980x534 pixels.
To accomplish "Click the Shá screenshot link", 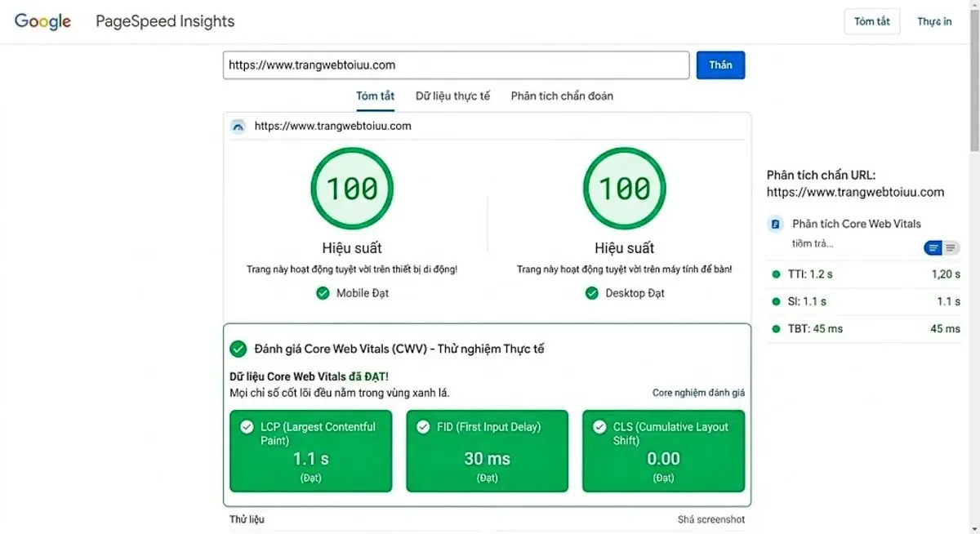I will click(x=710, y=518).
